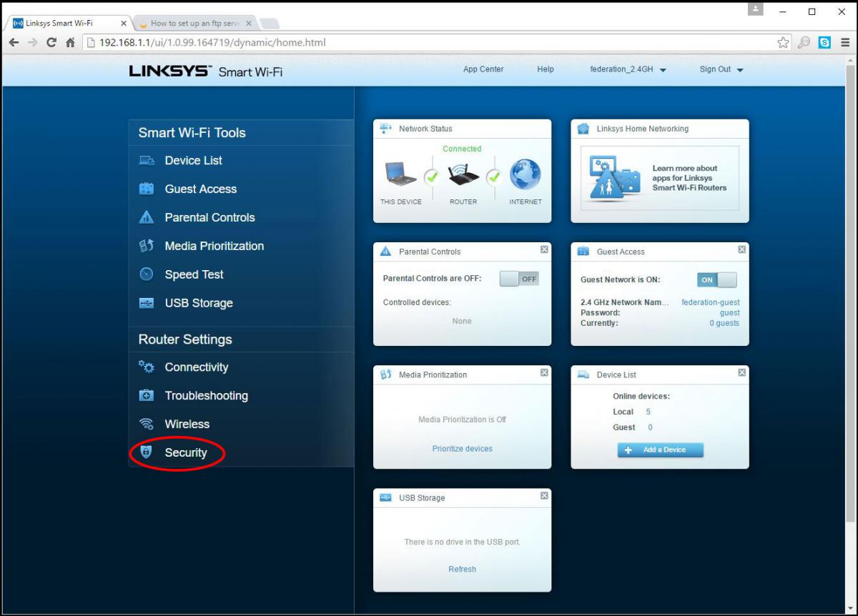Close the USB Storage widget

click(544, 495)
